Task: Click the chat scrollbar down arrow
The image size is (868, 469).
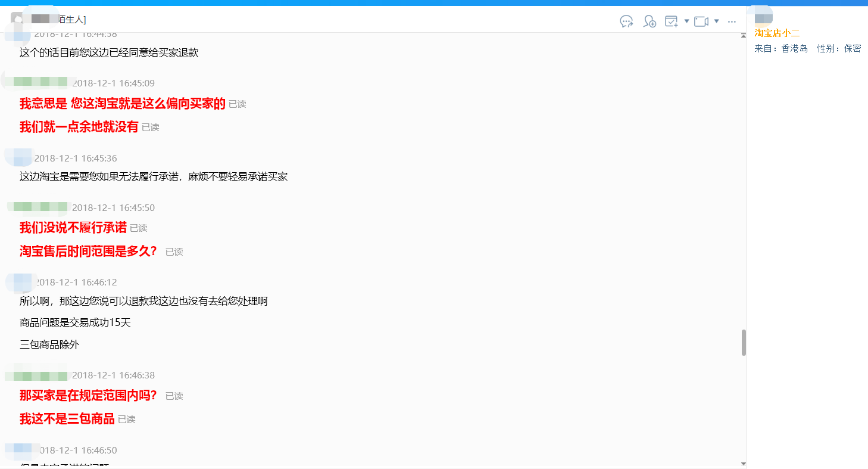Action: coord(744,463)
